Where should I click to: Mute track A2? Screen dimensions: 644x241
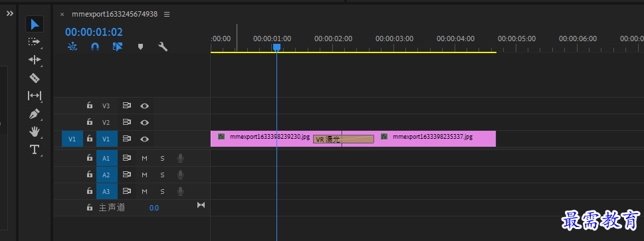point(145,175)
